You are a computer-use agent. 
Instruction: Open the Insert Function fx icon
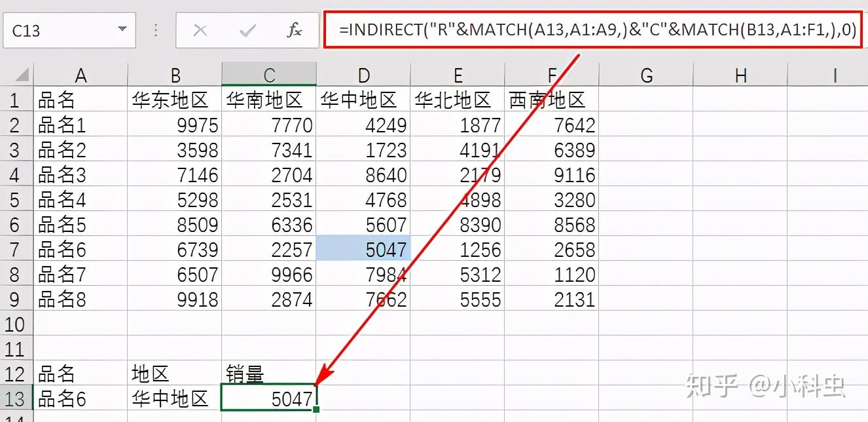[295, 30]
